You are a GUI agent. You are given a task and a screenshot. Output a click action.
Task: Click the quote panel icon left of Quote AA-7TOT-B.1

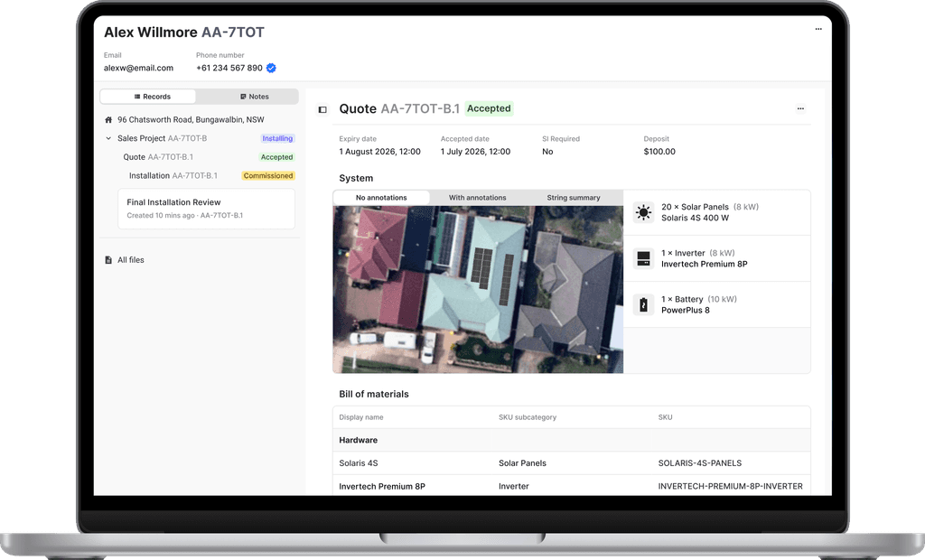[x=322, y=108]
